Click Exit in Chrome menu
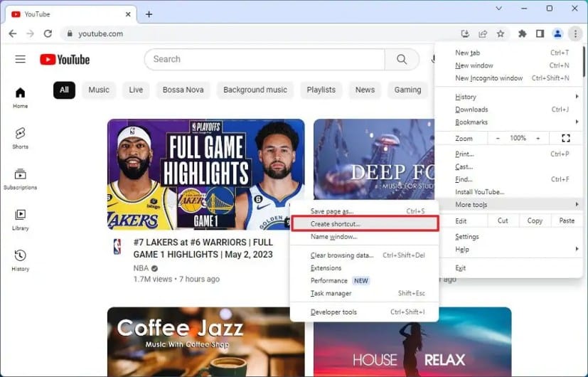The width and height of the screenshot is (588, 377). (x=508, y=268)
